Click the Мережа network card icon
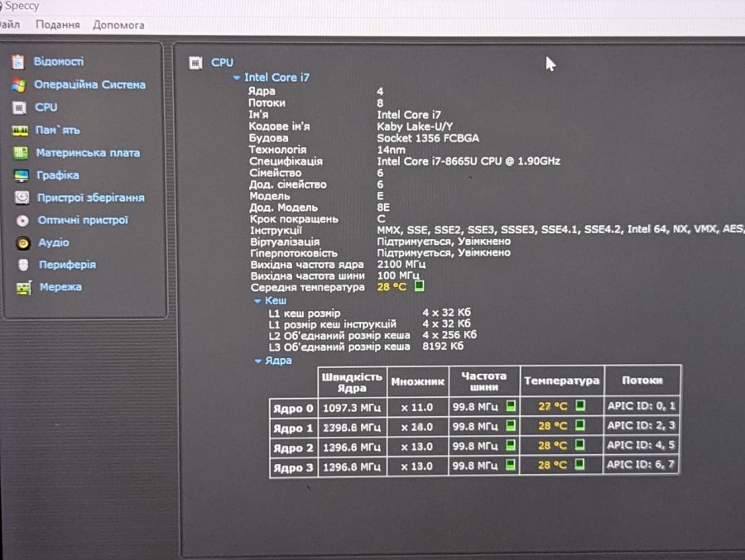The image size is (745, 560). click(x=24, y=287)
